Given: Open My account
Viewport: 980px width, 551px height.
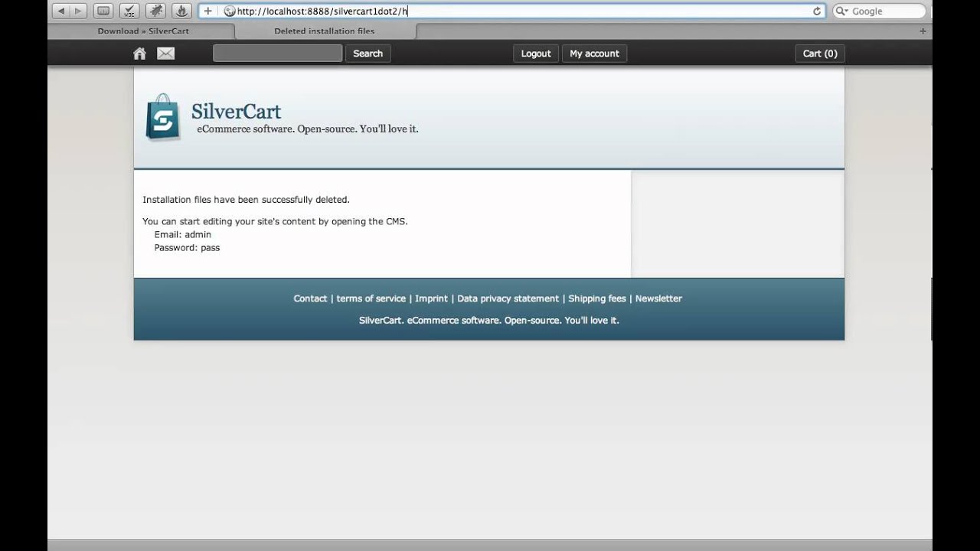Looking at the screenshot, I should tap(594, 54).
